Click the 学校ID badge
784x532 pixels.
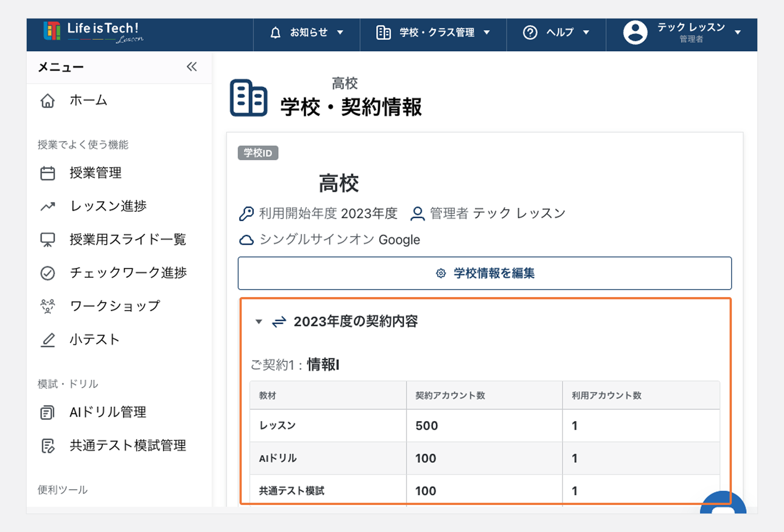click(x=258, y=153)
